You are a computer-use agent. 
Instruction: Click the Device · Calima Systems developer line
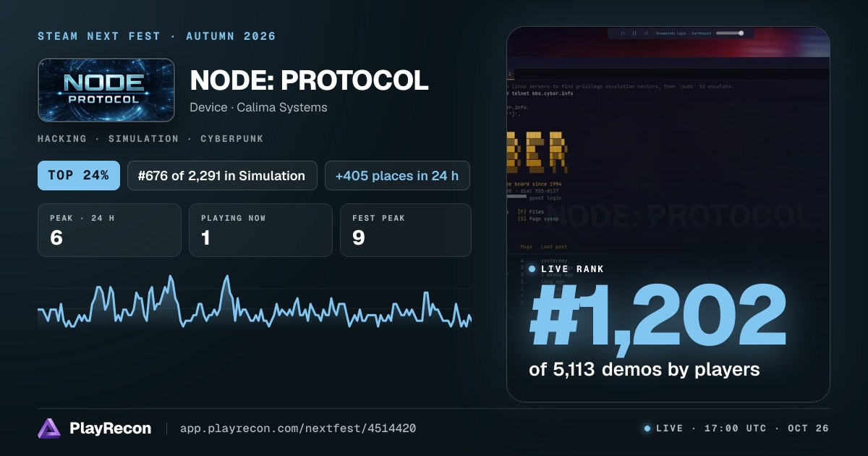pos(258,107)
